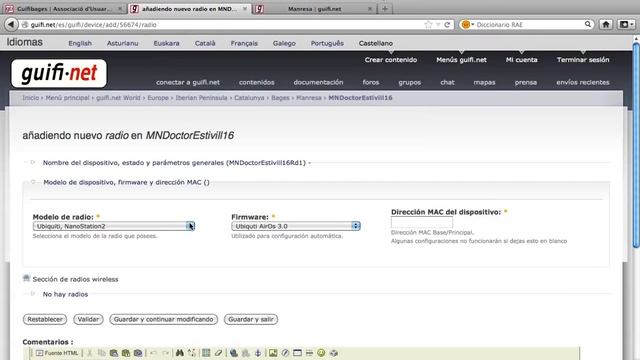Click Terminar sesión to log out
This screenshot has width=640, height=360.
click(x=583, y=60)
